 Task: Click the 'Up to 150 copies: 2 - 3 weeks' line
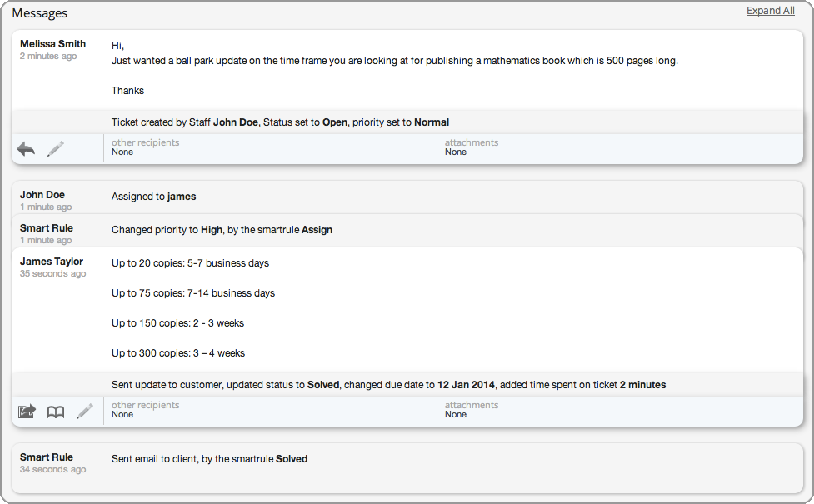click(x=177, y=323)
